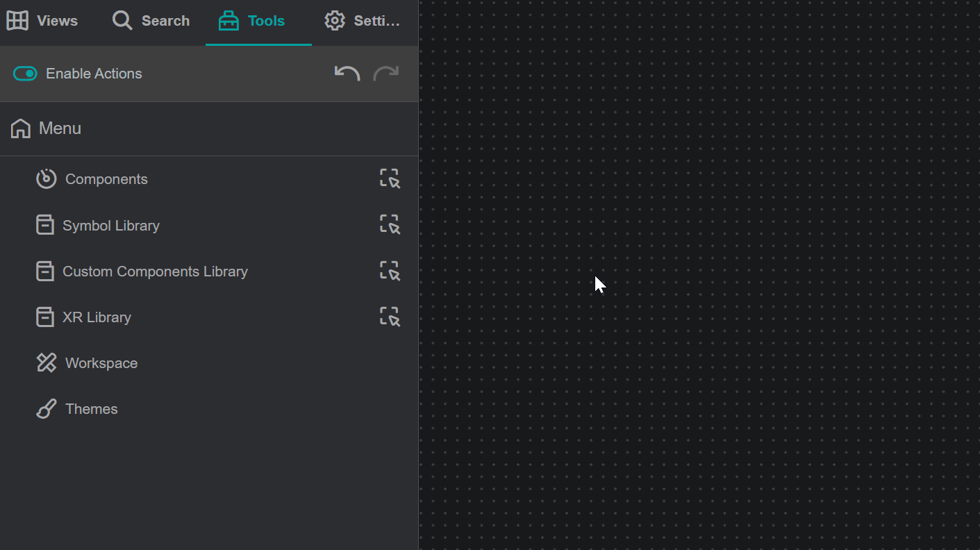
Task: Open the Components menu item
Action: (x=209, y=179)
